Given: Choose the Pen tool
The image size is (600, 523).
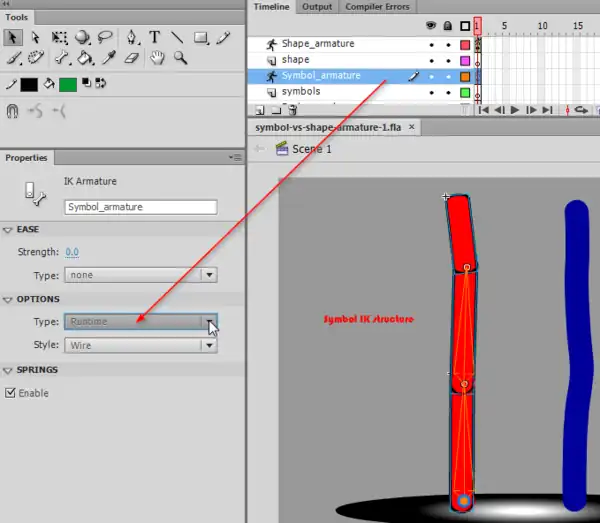Looking at the screenshot, I should click(132, 37).
